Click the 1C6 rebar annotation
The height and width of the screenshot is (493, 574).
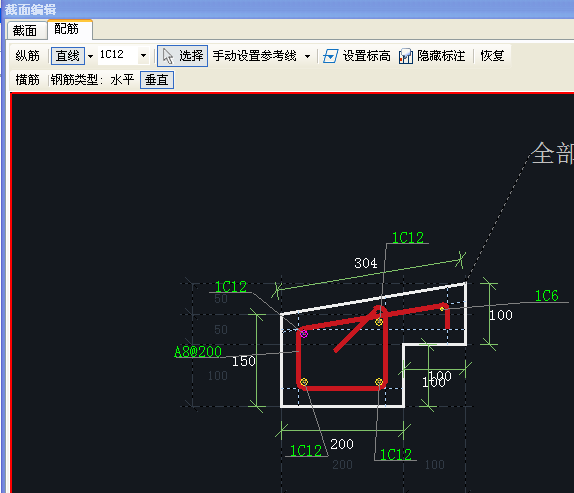(x=547, y=296)
